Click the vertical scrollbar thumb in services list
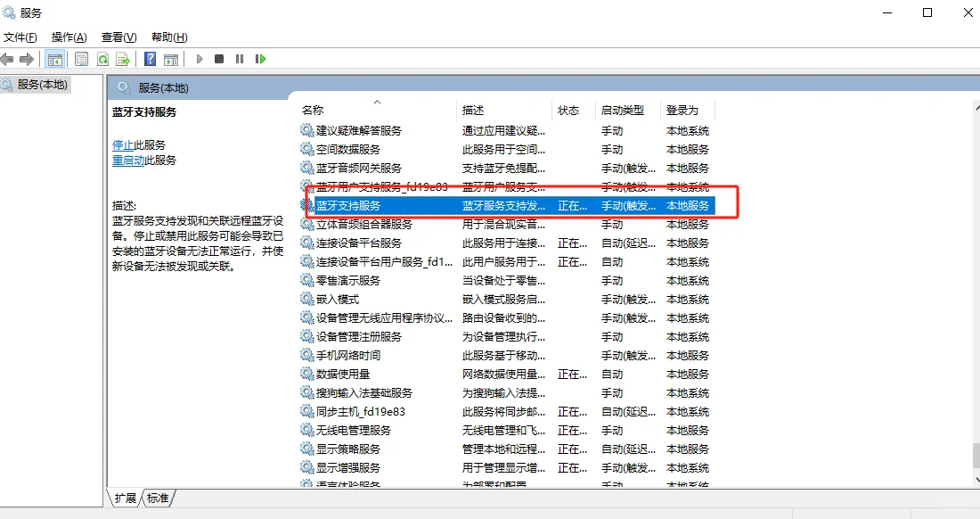Viewport: 980px width, 519px height. [x=976, y=455]
